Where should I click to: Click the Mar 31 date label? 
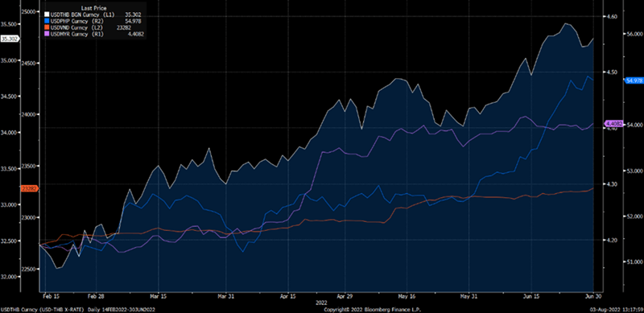[225, 295]
